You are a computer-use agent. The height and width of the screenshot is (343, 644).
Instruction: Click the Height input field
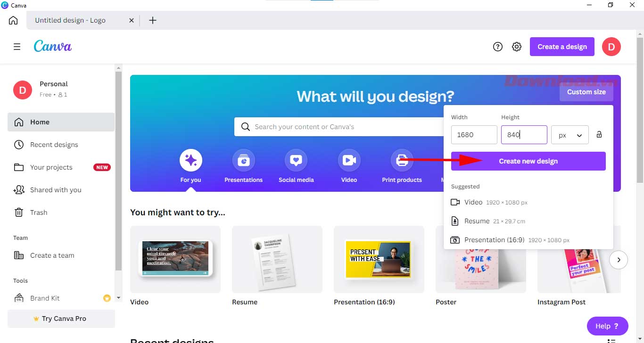point(524,135)
